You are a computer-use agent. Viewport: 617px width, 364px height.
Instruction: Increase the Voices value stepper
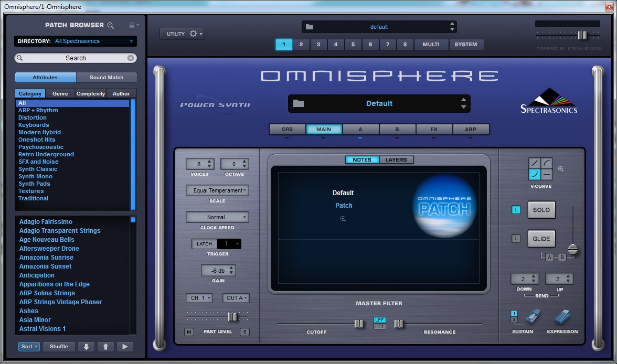click(209, 162)
